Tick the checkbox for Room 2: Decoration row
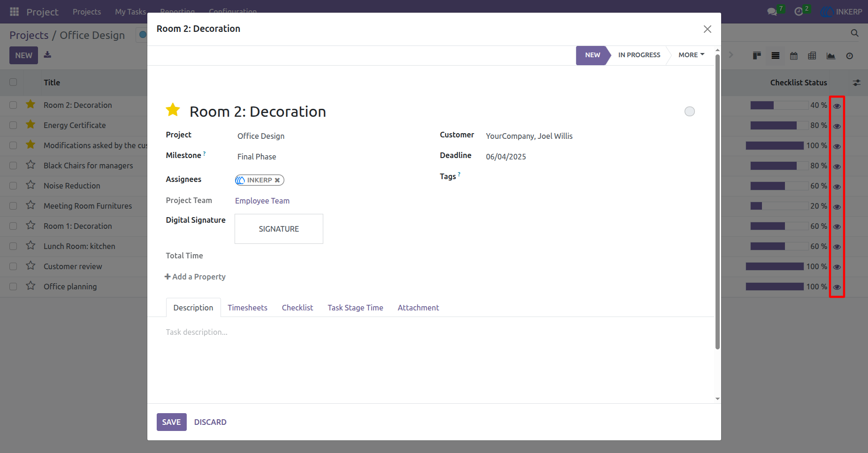This screenshot has width=868, height=453. [x=13, y=105]
